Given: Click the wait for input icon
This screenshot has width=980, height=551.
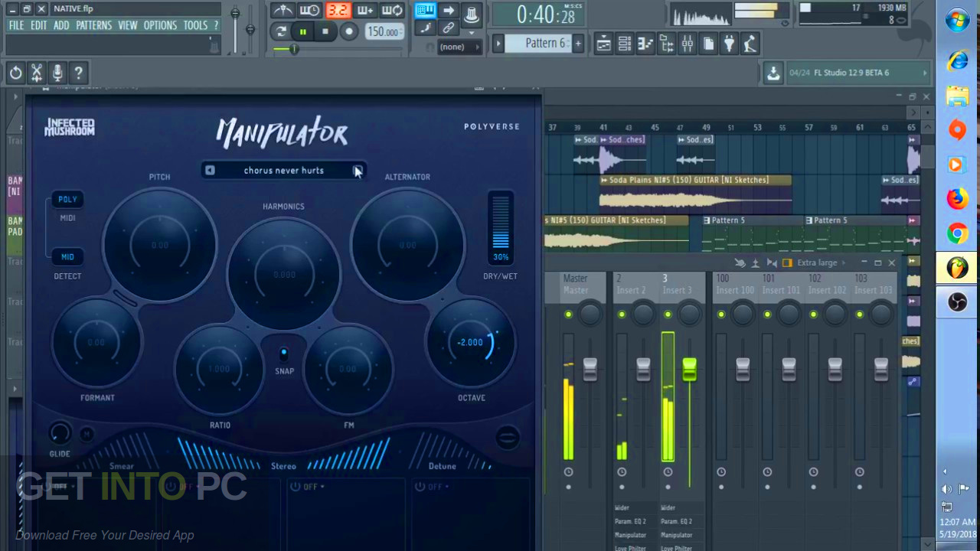Looking at the screenshot, I should point(310,11).
